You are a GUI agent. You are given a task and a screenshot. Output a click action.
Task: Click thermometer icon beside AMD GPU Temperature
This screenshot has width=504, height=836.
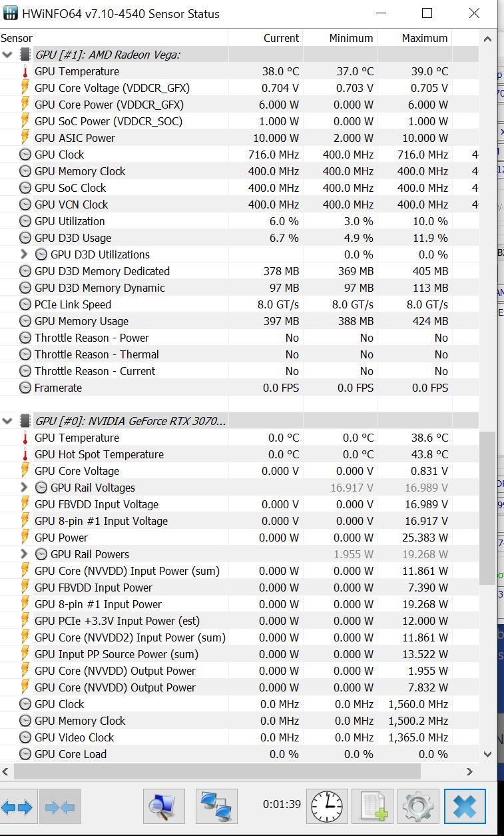tap(25, 71)
